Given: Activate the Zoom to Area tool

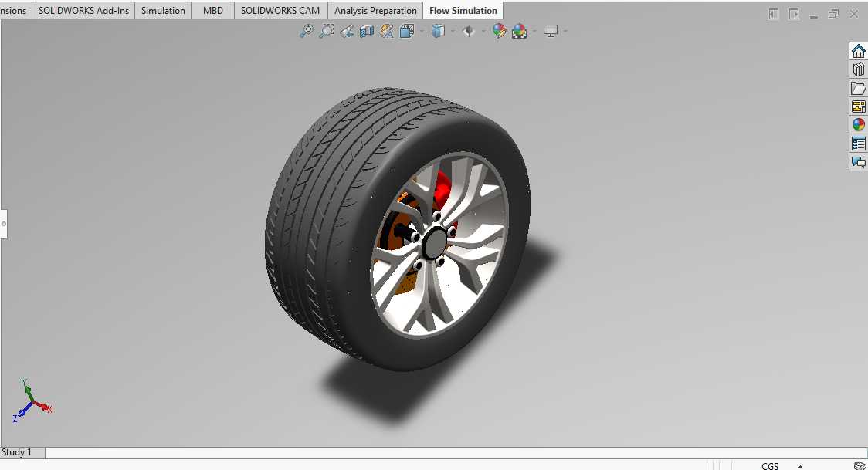Looking at the screenshot, I should 327,31.
